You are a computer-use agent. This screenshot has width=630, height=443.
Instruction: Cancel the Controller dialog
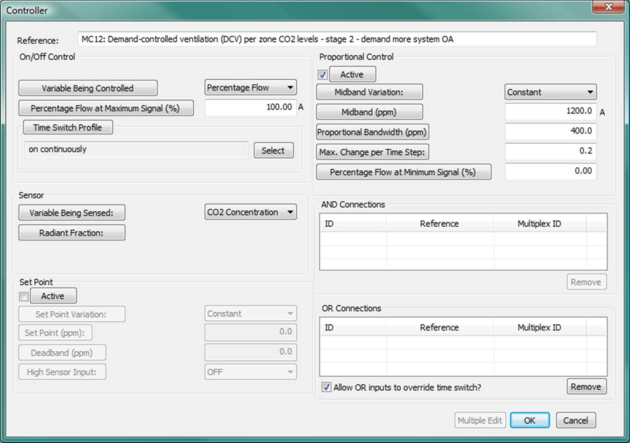click(x=575, y=421)
